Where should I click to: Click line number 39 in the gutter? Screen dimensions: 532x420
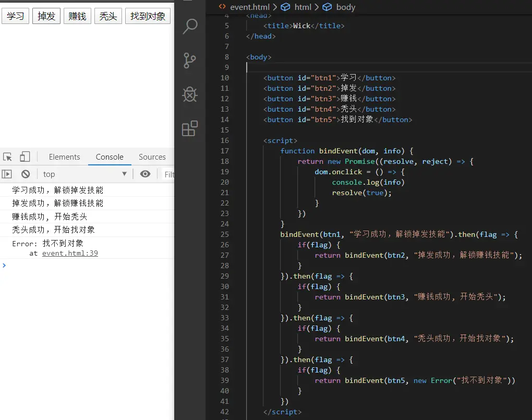(x=225, y=380)
